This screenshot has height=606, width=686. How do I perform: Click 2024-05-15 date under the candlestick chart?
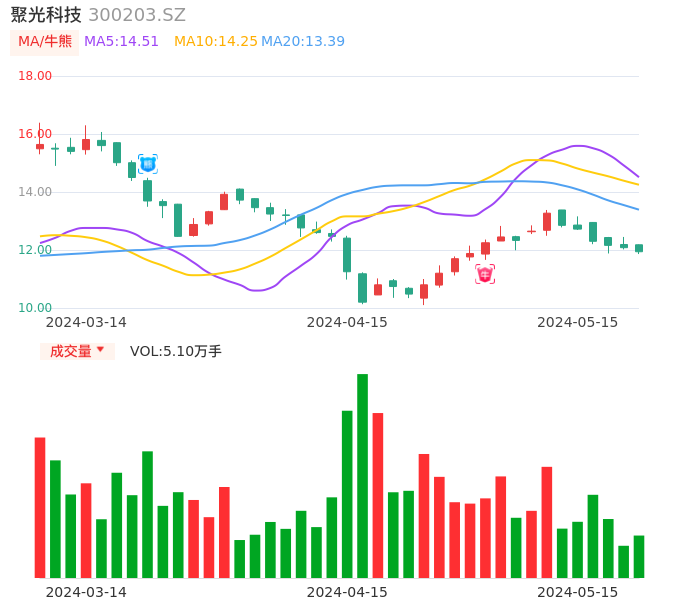pyautogui.click(x=578, y=322)
